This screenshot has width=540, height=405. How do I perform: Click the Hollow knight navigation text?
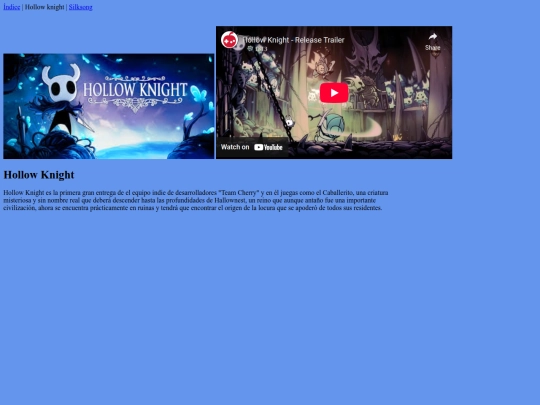tap(44, 7)
